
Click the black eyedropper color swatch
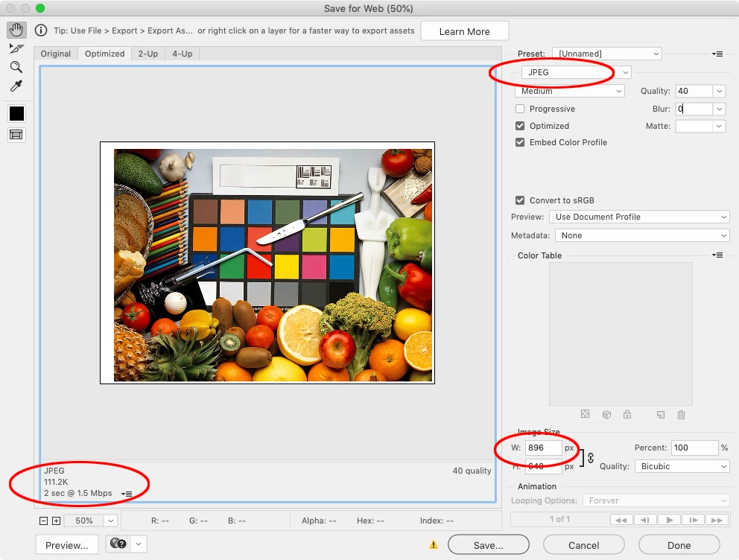click(x=16, y=113)
